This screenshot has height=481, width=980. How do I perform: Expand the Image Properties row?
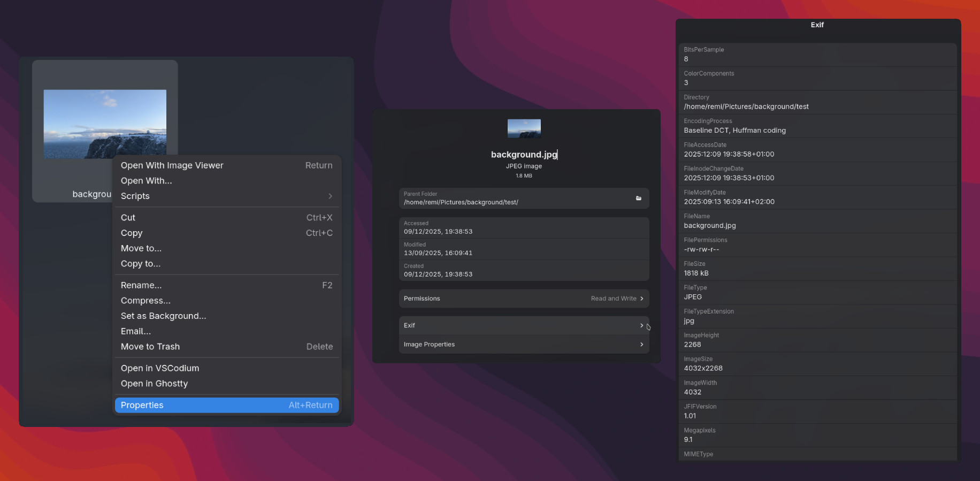click(x=523, y=345)
